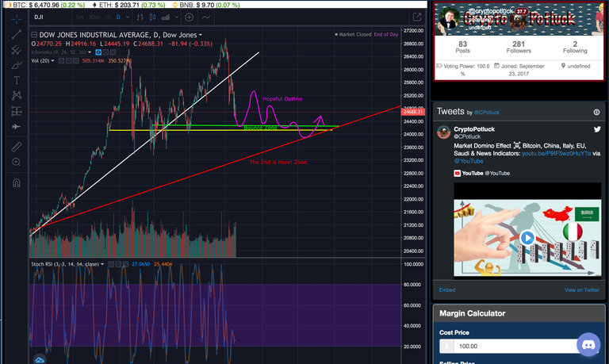The width and height of the screenshot is (609, 364).
Task: Select the pitchfork drawing tool
Action: point(17,50)
